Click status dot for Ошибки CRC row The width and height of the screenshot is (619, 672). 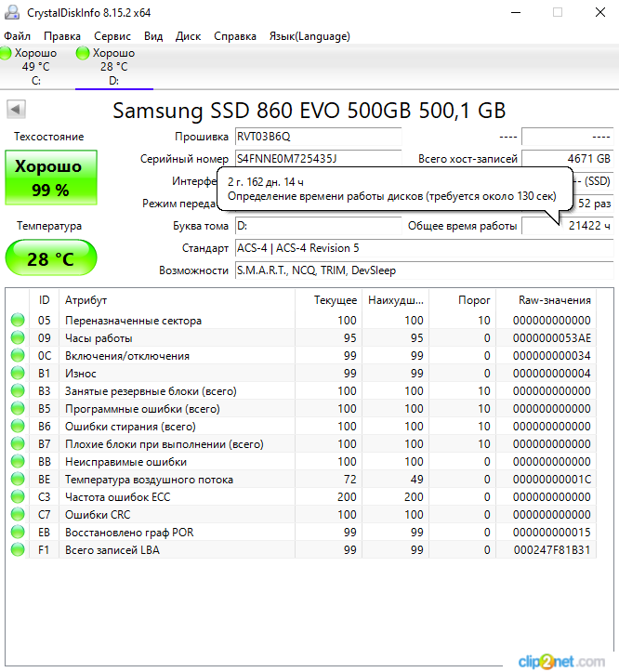tap(18, 515)
